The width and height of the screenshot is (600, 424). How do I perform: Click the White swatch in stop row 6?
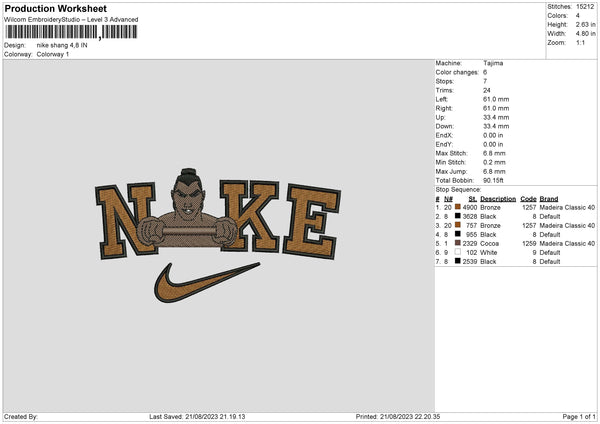tap(457, 252)
